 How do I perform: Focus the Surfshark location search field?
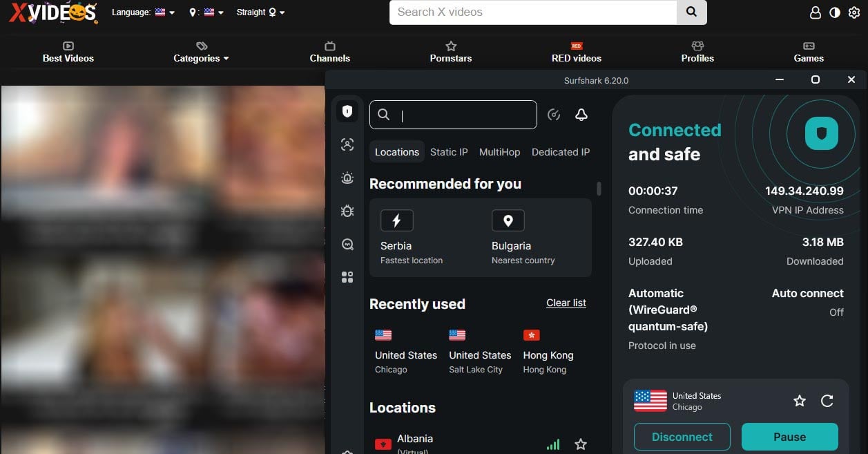[453, 115]
